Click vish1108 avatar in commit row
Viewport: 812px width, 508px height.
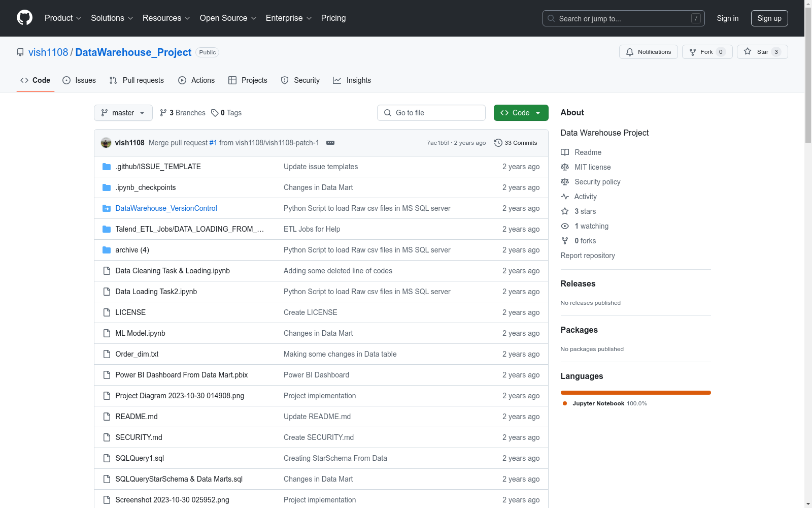pos(106,143)
